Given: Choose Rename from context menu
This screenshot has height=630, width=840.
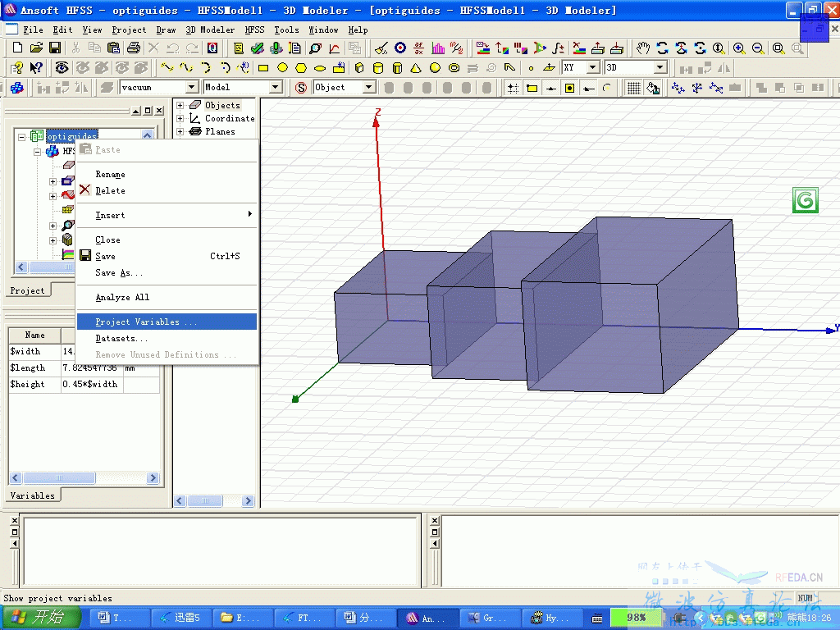Looking at the screenshot, I should (167, 174).
